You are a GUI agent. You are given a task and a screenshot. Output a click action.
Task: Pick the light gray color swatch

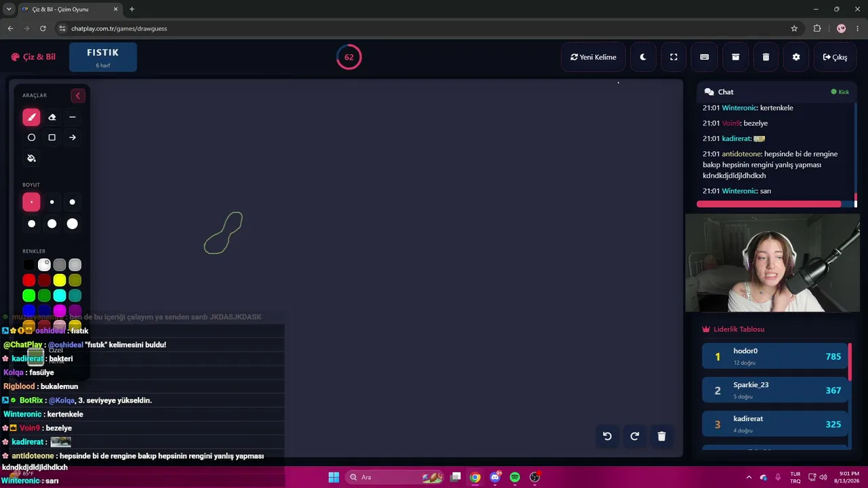[75, 265]
